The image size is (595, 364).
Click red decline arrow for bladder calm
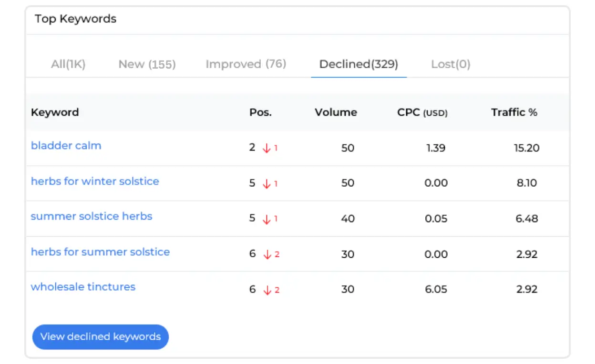point(267,148)
